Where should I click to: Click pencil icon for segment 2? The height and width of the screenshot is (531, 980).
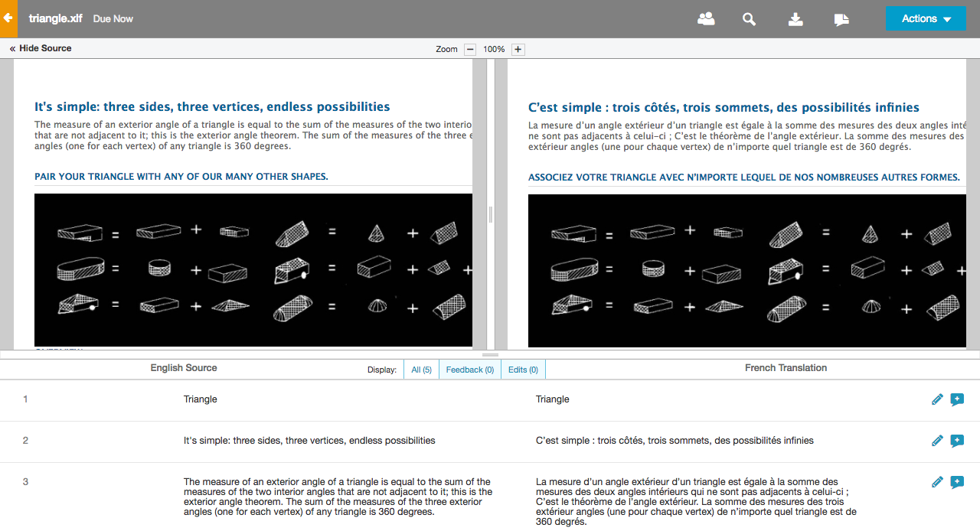(x=937, y=441)
